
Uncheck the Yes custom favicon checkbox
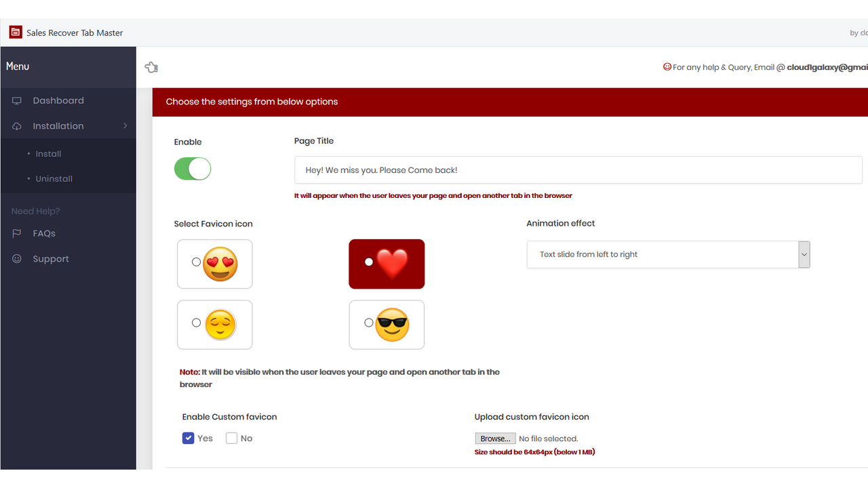pos(189,439)
